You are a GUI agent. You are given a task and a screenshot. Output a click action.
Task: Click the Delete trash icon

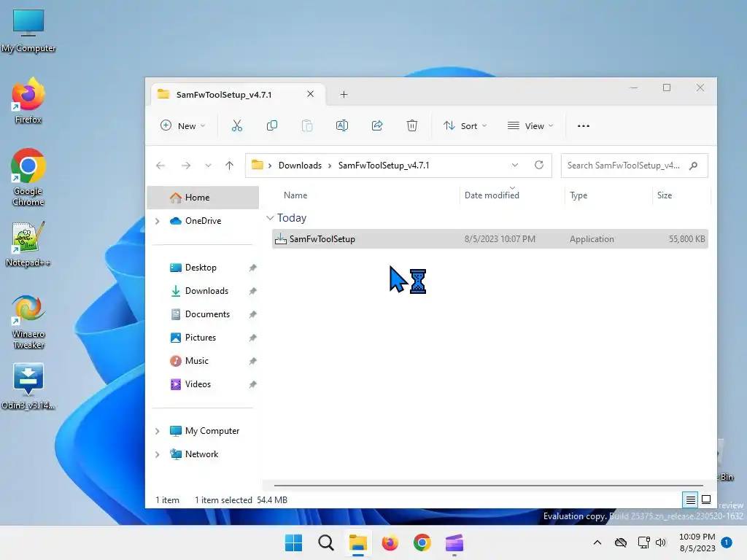click(412, 125)
